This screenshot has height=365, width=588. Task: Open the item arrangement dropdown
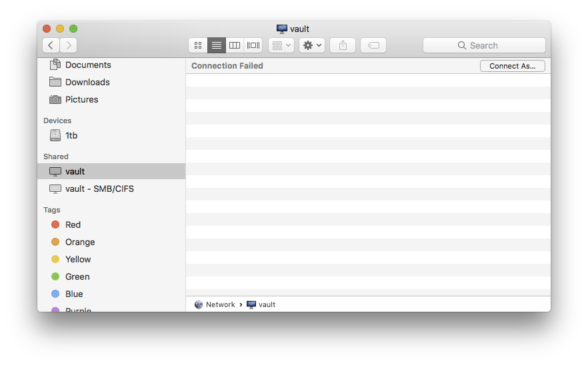coord(281,45)
